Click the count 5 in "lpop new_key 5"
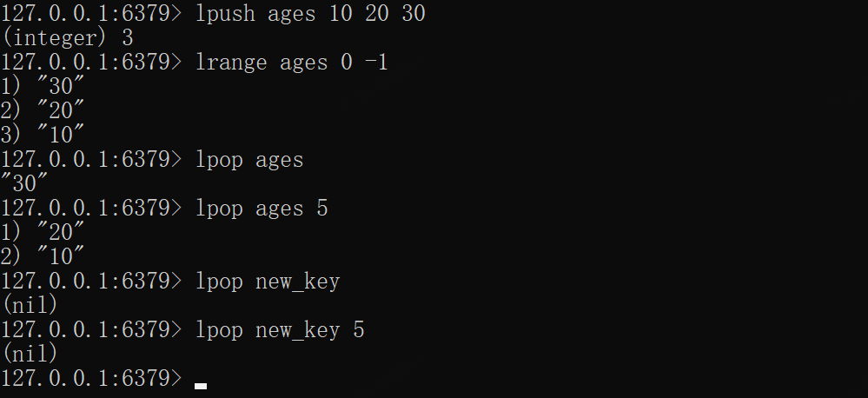868x398 pixels. coord(358,330)
